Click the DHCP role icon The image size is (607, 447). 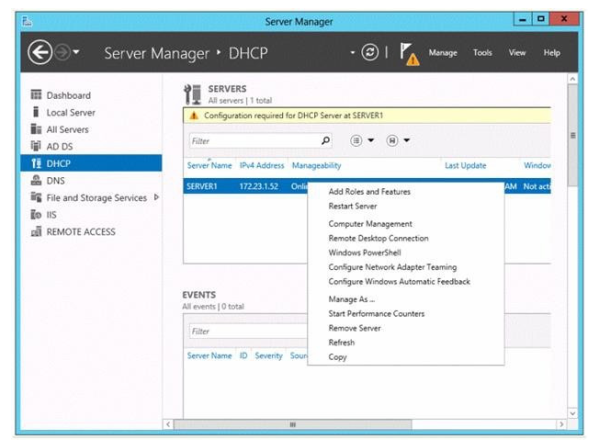point(36,163)
